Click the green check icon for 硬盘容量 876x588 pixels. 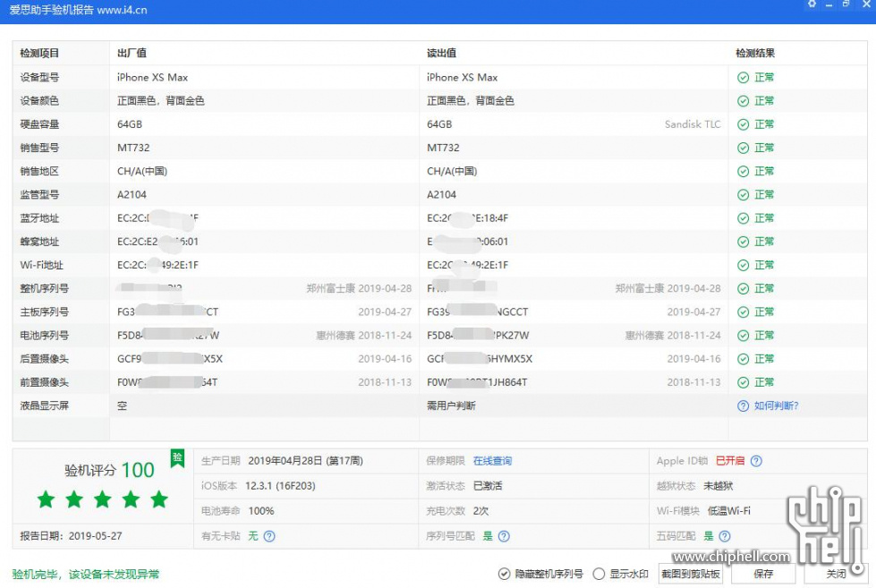(743, 124)
